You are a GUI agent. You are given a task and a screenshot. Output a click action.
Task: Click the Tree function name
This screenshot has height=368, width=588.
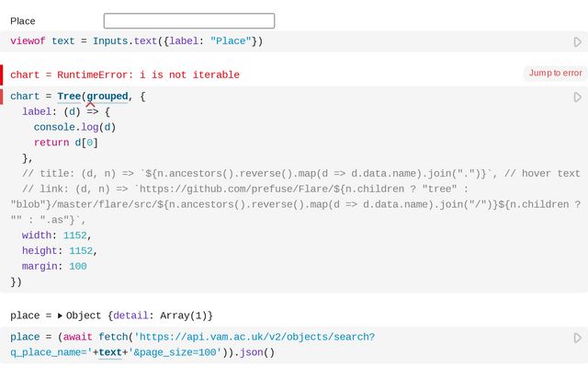pyautogui.click(x=69, y=97)
